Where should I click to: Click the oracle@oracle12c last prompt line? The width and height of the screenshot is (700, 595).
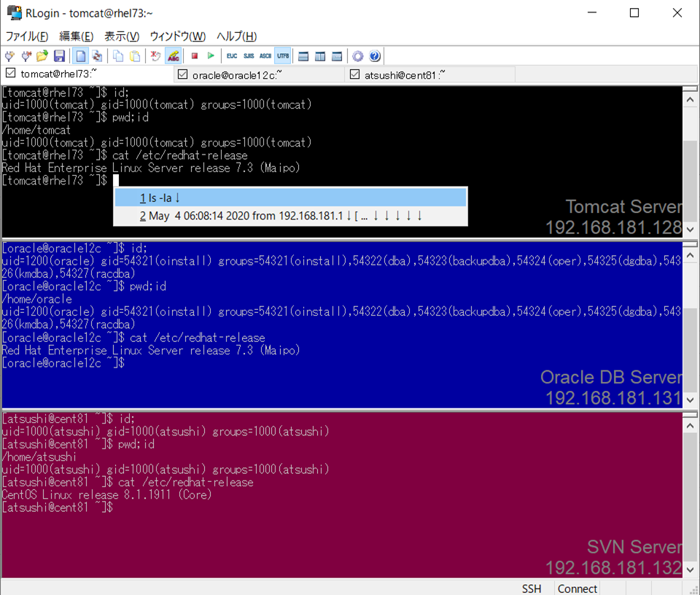tap(63, 363)
